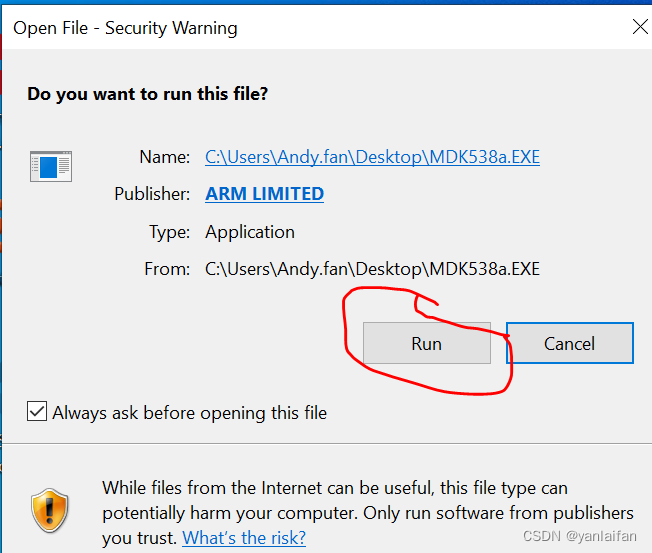This screenshot has height=553, width=652.
Task: Toggle the Always ask before opening checkbox
Action: click(x=37, y=412)
